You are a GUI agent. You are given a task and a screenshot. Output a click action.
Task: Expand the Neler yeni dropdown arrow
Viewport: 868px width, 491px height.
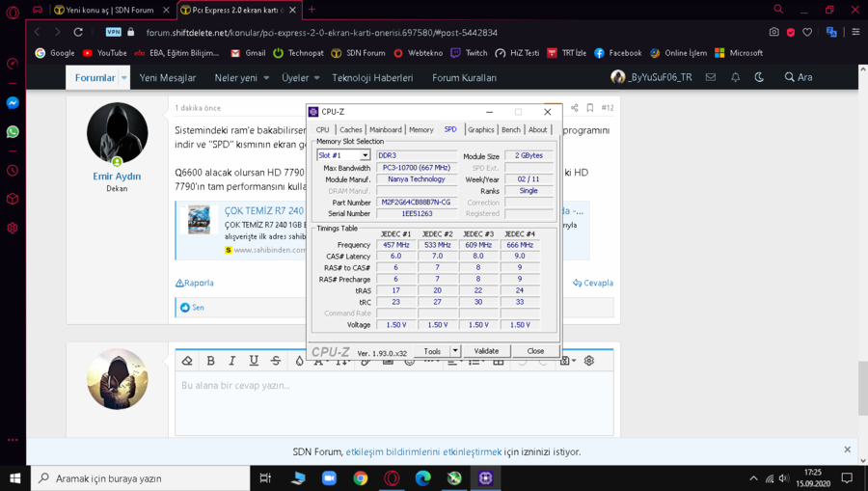(x=266, y=78)
